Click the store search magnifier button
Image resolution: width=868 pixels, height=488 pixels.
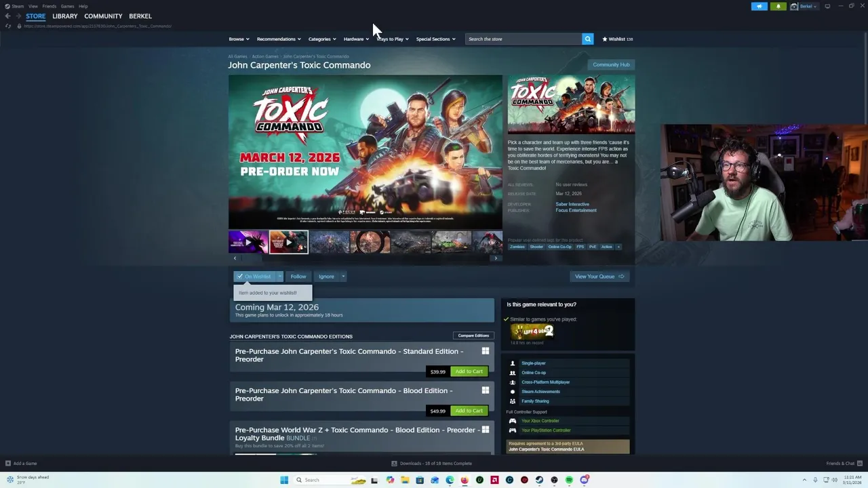tap(588, 39)
